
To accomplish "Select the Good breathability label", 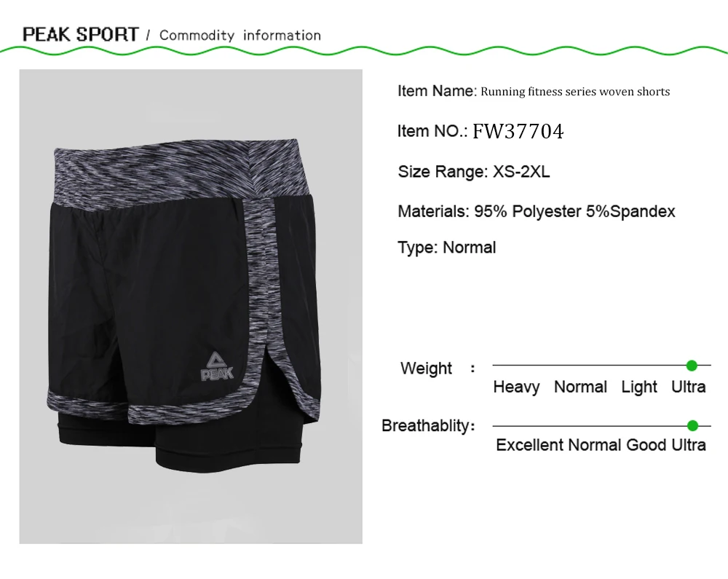I will [x=646, y=445].
